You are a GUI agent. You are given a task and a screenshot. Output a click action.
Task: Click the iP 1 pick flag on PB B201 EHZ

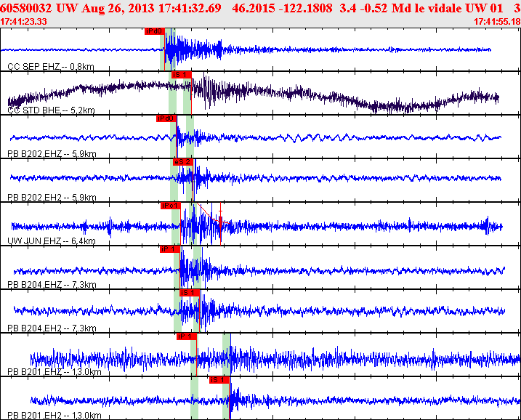click(x=187, y=336)
